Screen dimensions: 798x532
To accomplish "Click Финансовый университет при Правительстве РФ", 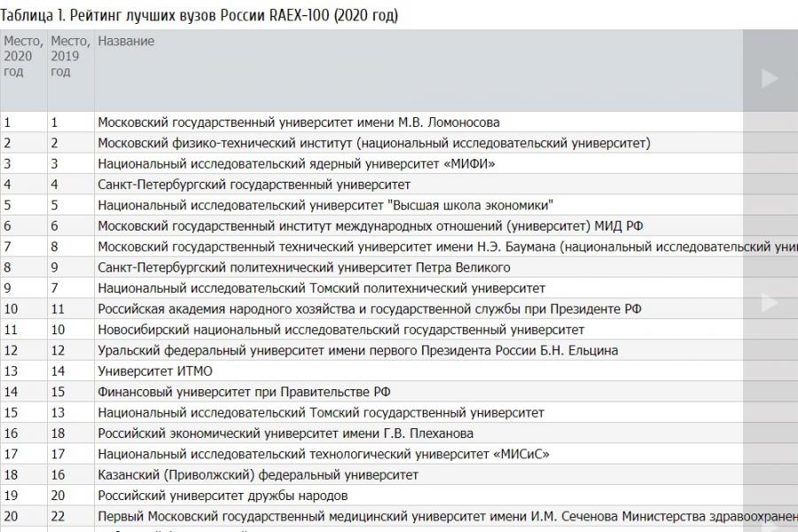I will pos(244,392).
